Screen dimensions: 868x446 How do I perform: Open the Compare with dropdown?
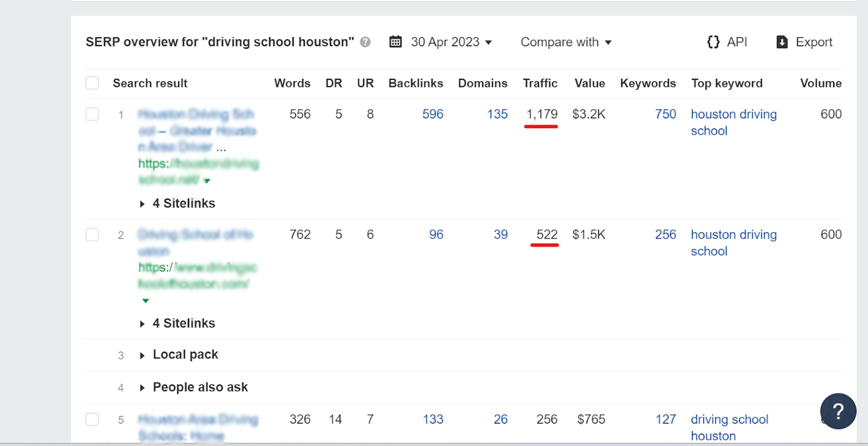566,42
